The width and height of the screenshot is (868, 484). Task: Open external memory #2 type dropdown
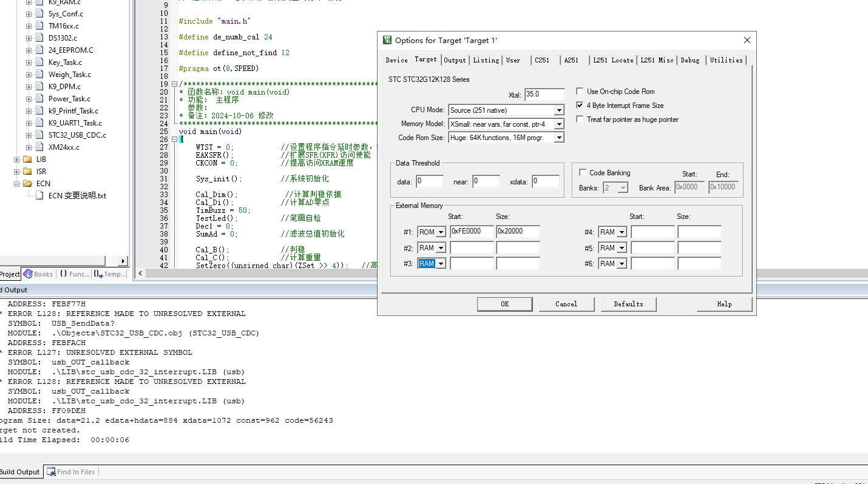441,248
